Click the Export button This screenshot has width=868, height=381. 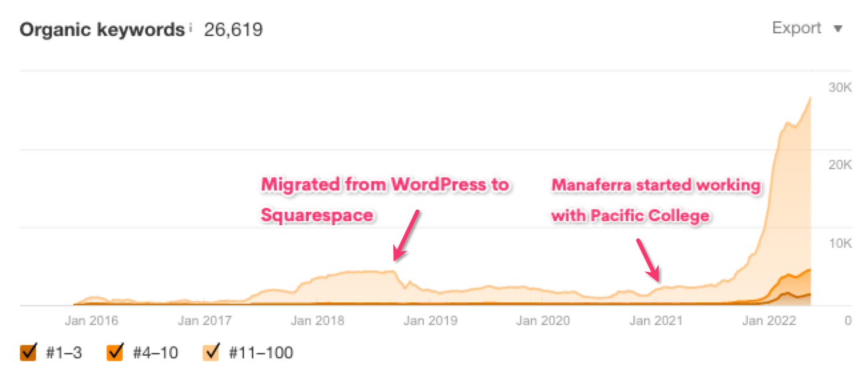pyautogui.click(x=797, y=28)
